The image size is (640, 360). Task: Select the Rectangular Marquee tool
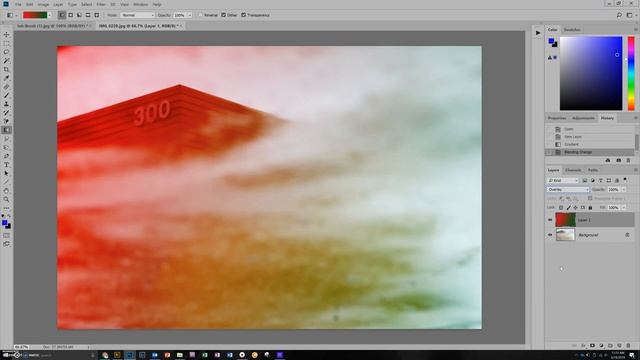coord(6,43)
